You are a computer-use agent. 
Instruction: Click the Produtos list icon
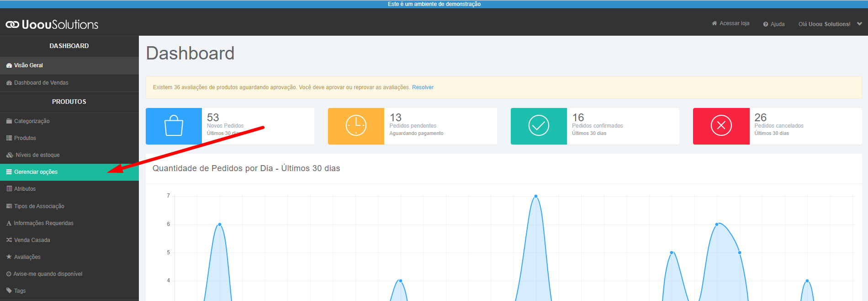point(9,138)
